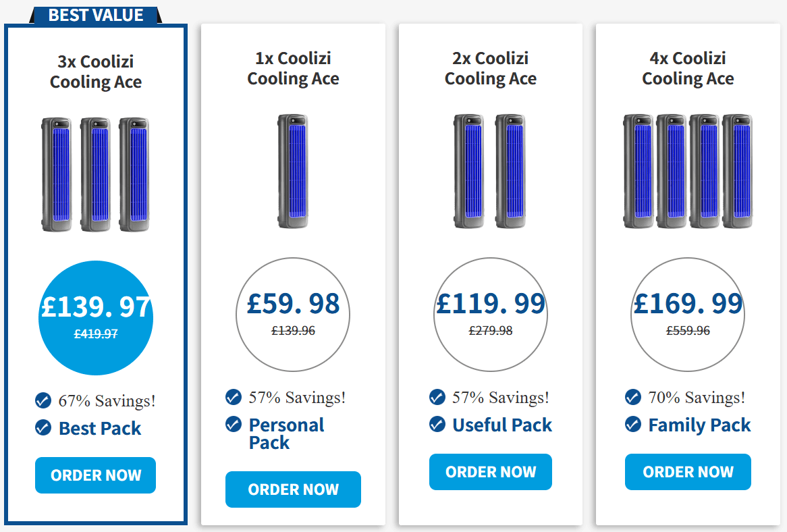Click checkmark icon beside Family Pack
Image resolution: width=787 pixels, height=532 pixels.
(633, 424)
